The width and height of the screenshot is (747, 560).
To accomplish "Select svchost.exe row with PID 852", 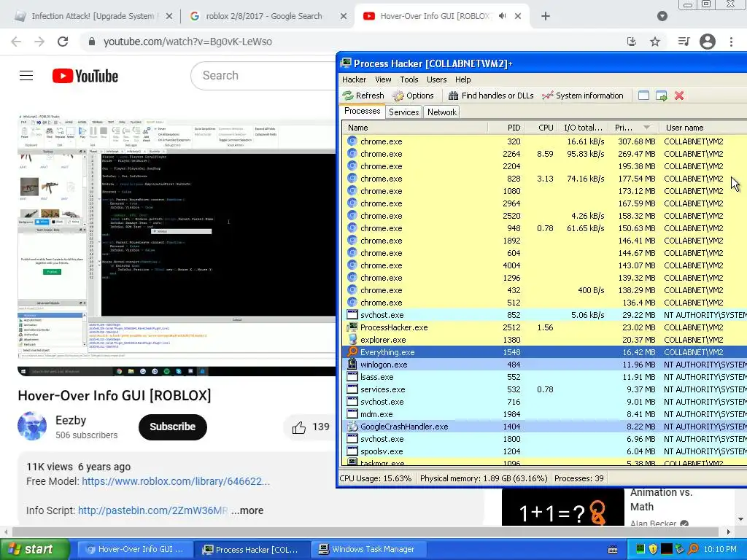I will point(544,315).
